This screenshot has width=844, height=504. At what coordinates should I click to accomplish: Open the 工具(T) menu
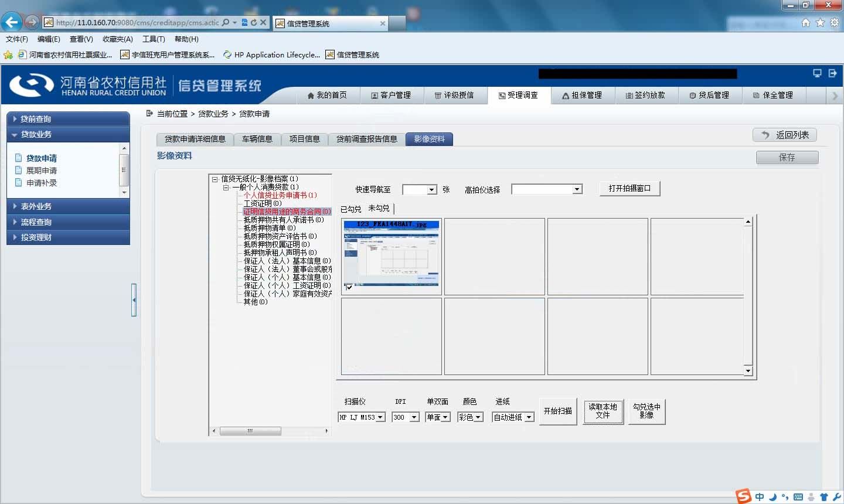[154, 39]
